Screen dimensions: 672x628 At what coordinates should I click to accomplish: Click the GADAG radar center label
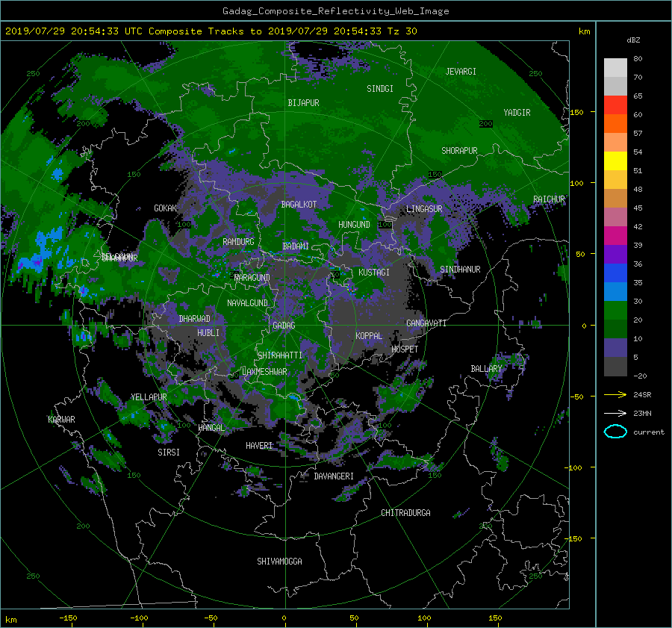point(284,326)
